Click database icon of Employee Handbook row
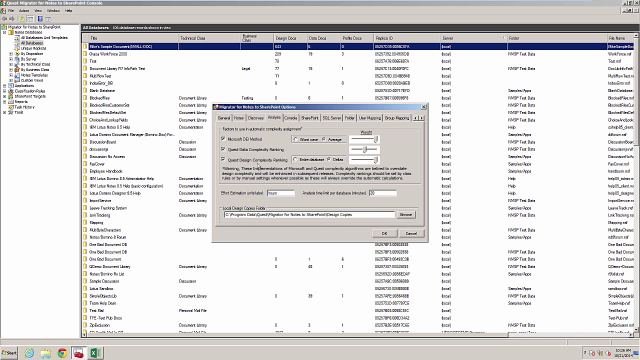The image size is (640, 360). coord(85,171)
